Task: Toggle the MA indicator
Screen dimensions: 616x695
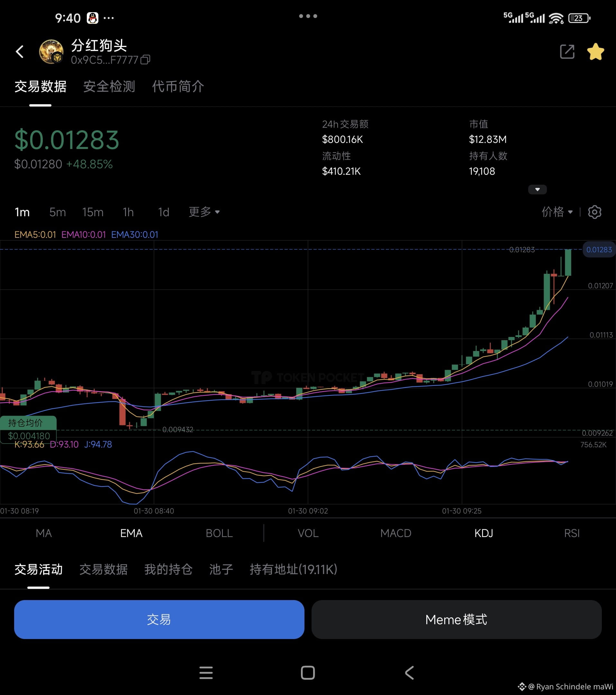Action: point(44,533)
